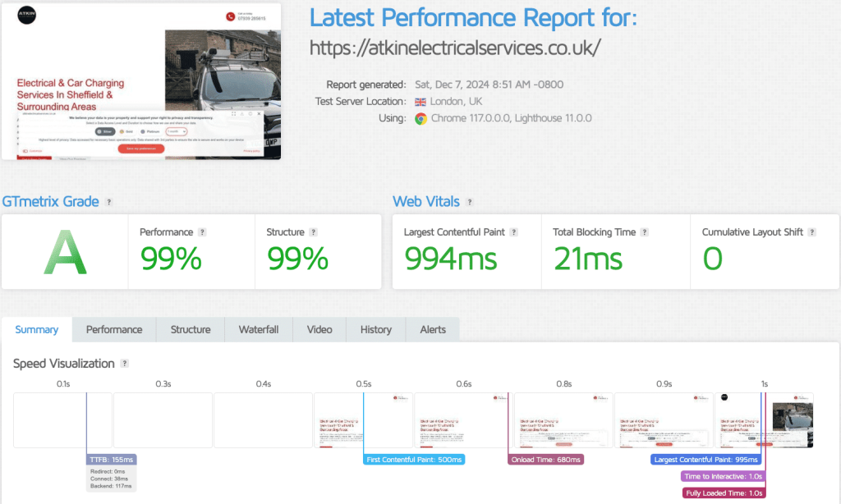
Task: Click the TTFB: 155ms marker
Action: tap(112, 460)
